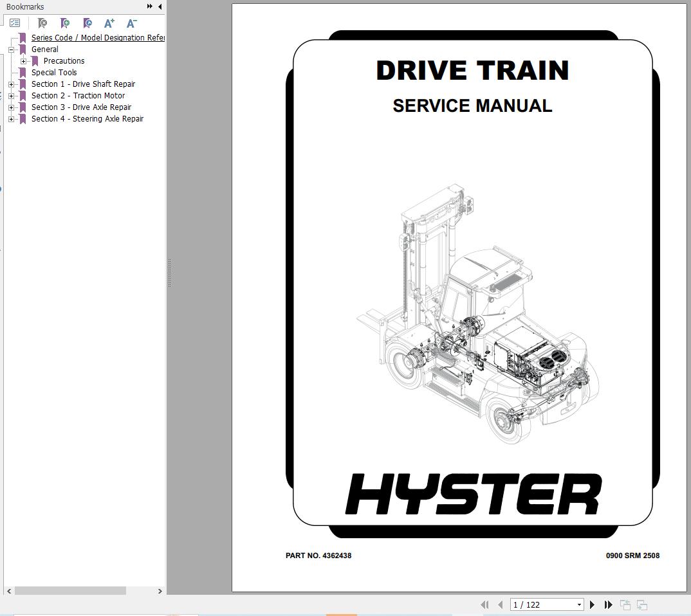This screenshot has height=616, width=691.
Task: Click the add new bookmark icon
Action: pos(65,23)
